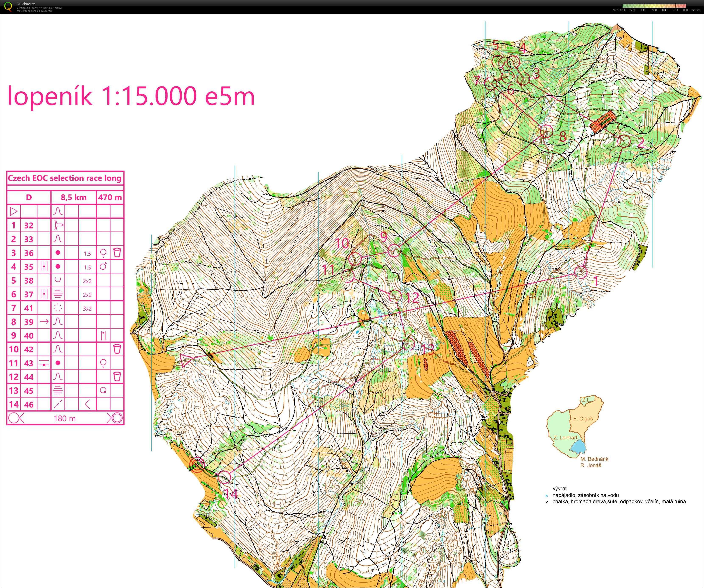The image size is (704, 588).
Task: Click control code 46 in row 14
Action: [x=29, y=404]
